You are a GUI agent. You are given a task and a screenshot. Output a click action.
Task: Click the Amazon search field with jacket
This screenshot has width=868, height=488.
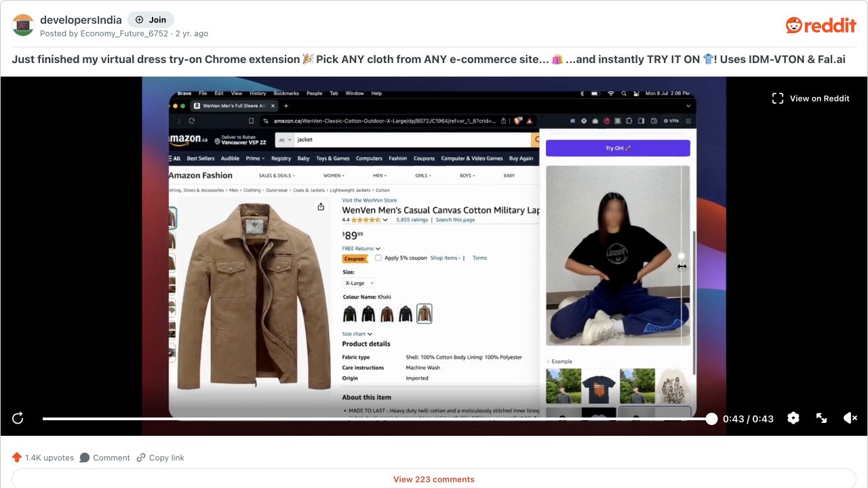coord(412,140)
